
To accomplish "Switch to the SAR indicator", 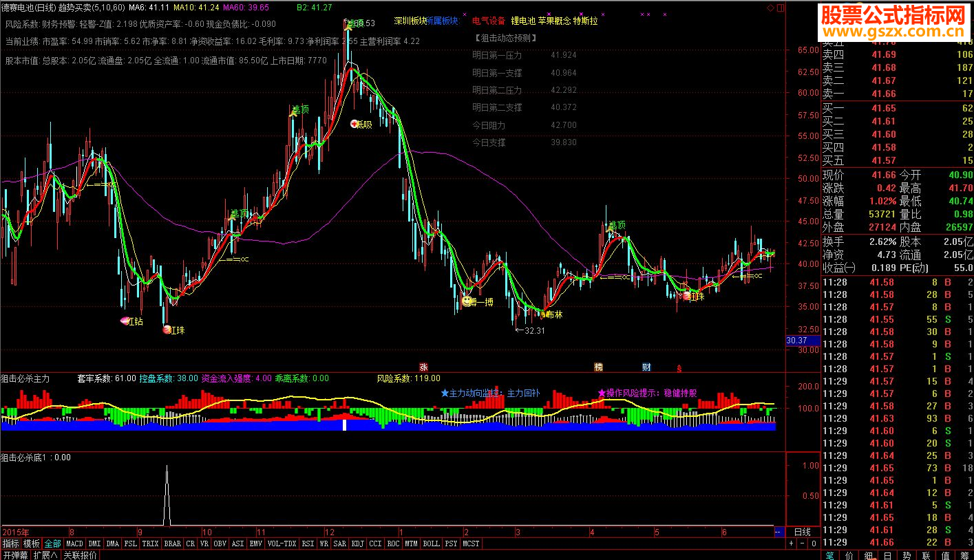I will tap(340, 543).
